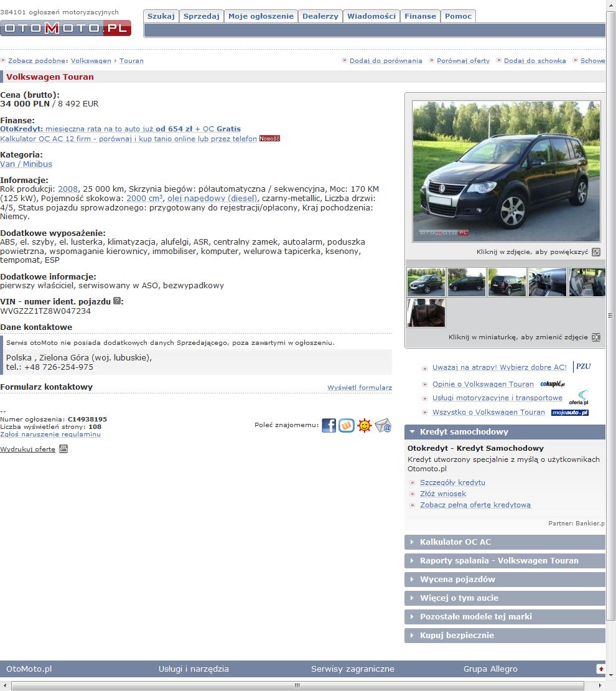Select the sixth thumbnail showing the trunk
The width and height of the screenshot is (616, 691).
(x=426, y=313)
